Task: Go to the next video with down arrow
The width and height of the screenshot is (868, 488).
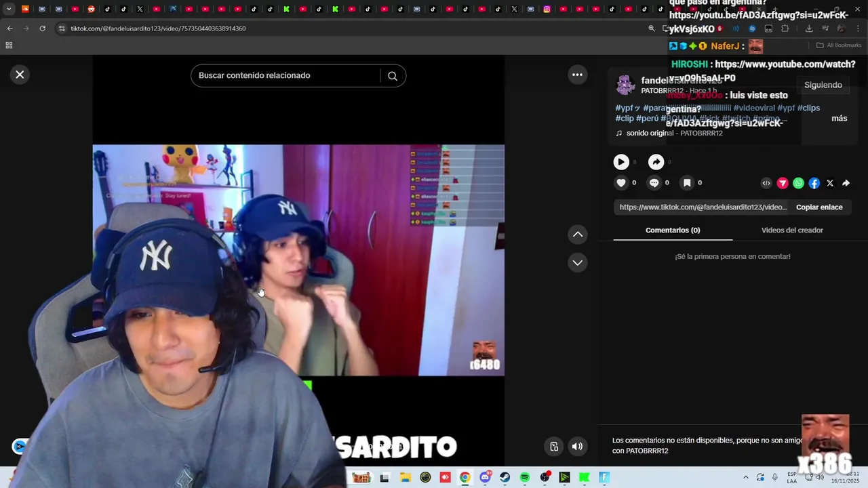Action: click(x=578, y=262)
